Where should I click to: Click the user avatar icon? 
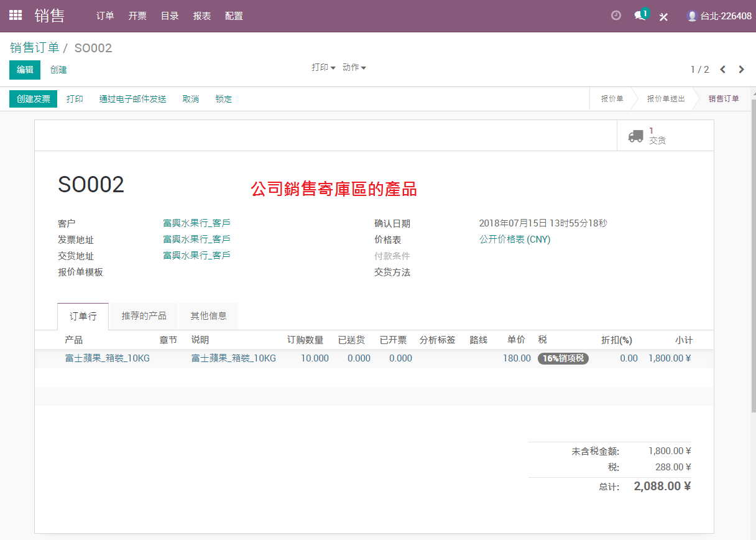click(692, 16)
